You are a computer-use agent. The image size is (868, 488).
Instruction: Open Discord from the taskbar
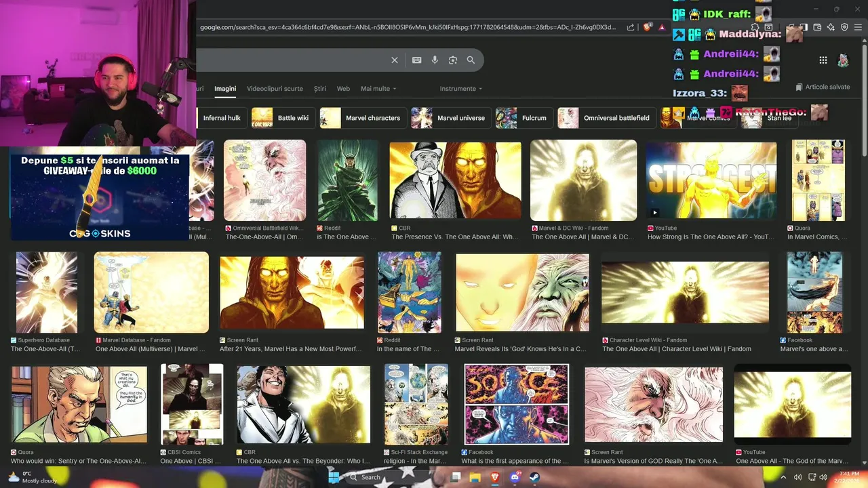click(515, 477)
